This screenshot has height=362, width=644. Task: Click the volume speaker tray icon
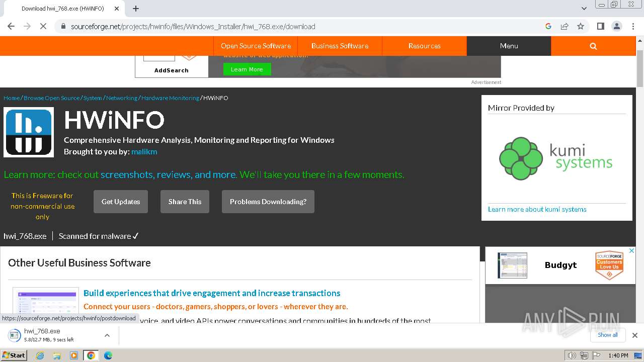click(x=572, y=355)
